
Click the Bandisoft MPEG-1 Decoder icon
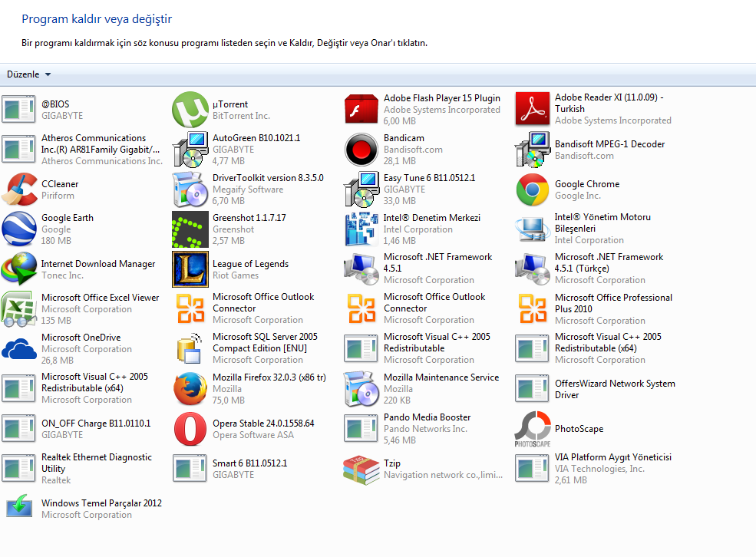(533, 150)
